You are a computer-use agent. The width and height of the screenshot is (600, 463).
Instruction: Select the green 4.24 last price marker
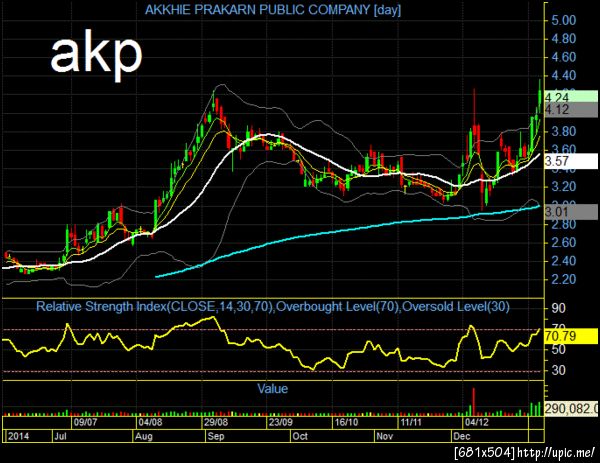pos(571,96)
